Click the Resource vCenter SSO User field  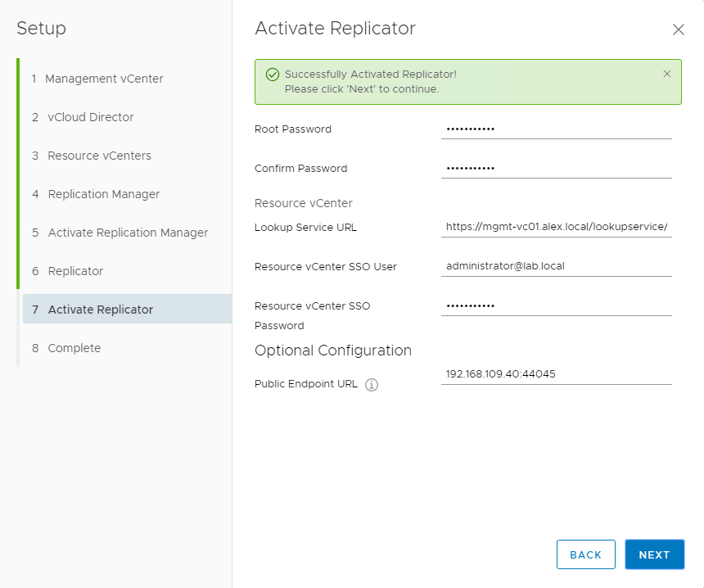(x=556, y=266)
